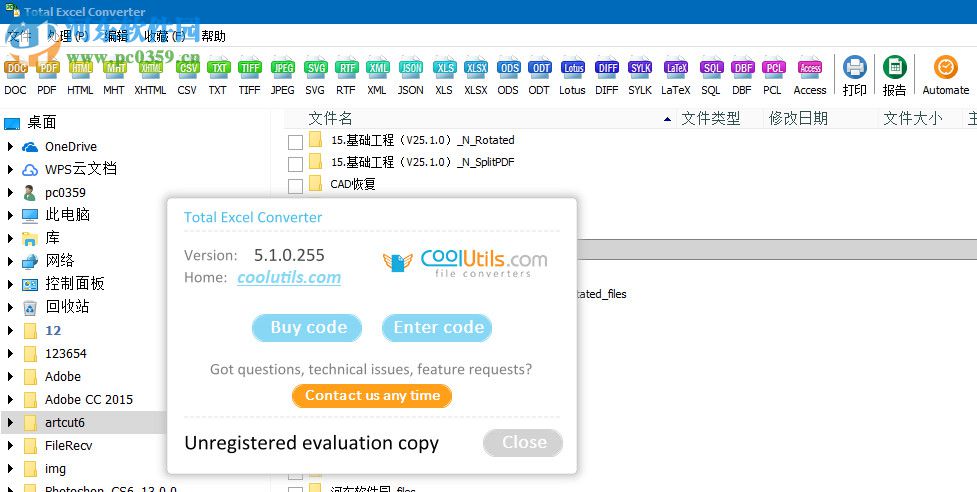Expand the 回收站 tree node

point(10,307)
